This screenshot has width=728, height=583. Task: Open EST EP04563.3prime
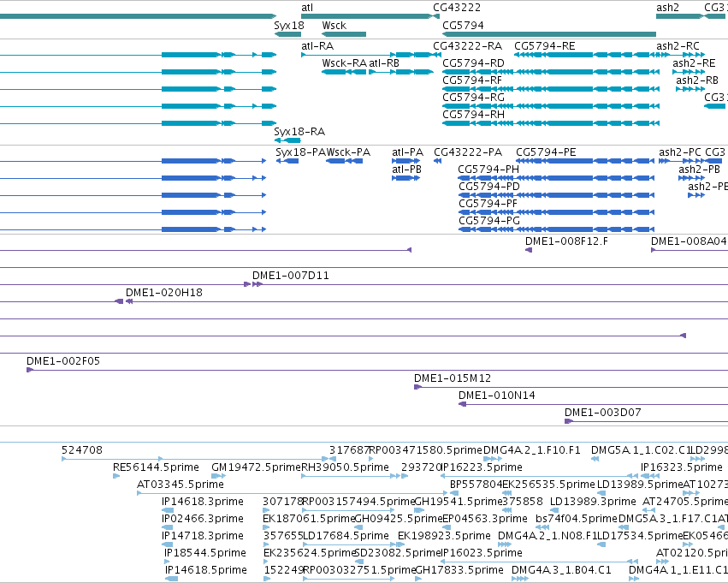485,519
